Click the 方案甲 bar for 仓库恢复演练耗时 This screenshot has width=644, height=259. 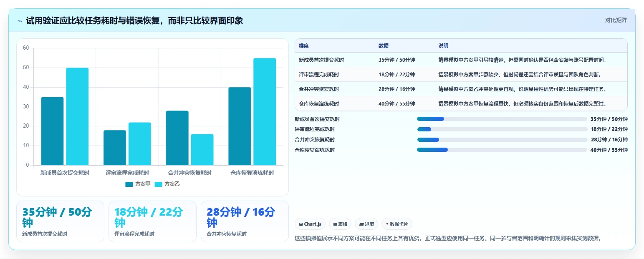pos(240,126)
